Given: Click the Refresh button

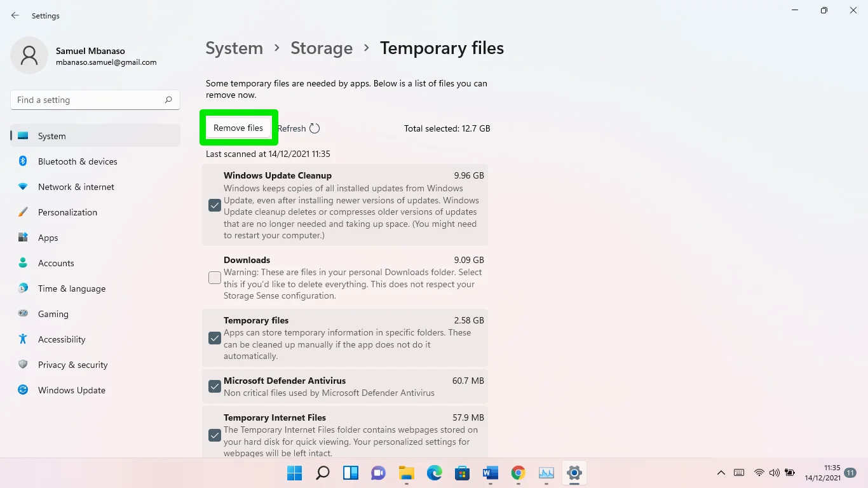Looking at the screenshot, I should click(x=299, y=128).
